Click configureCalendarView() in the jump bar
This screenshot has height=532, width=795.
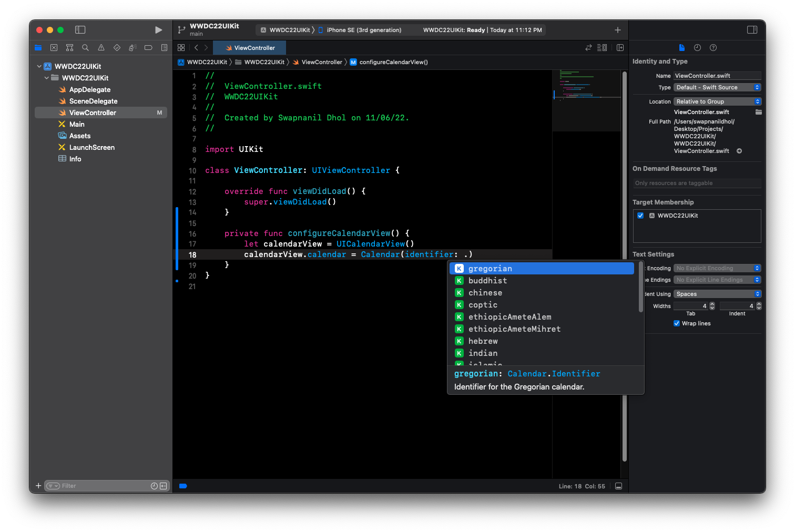(389, 62)
